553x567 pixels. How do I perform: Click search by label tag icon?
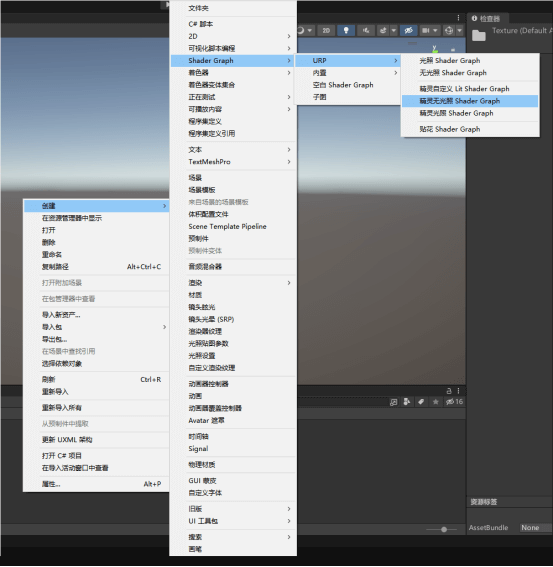point(421,402)
